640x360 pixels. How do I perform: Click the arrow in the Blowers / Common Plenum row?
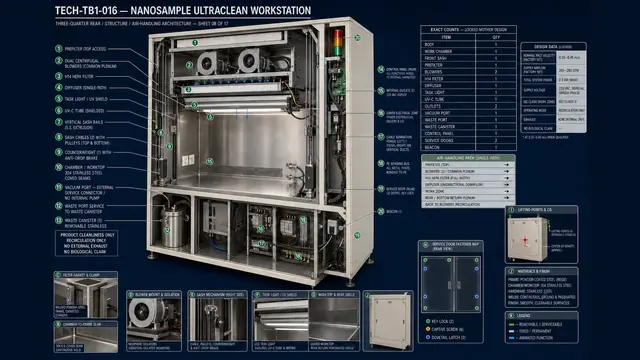tap(507, 171)
